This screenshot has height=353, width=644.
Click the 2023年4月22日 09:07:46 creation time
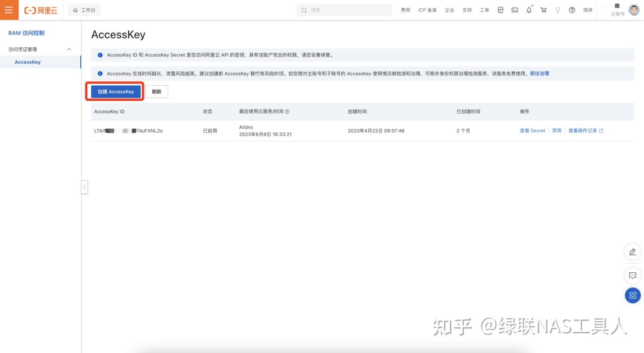376,131
